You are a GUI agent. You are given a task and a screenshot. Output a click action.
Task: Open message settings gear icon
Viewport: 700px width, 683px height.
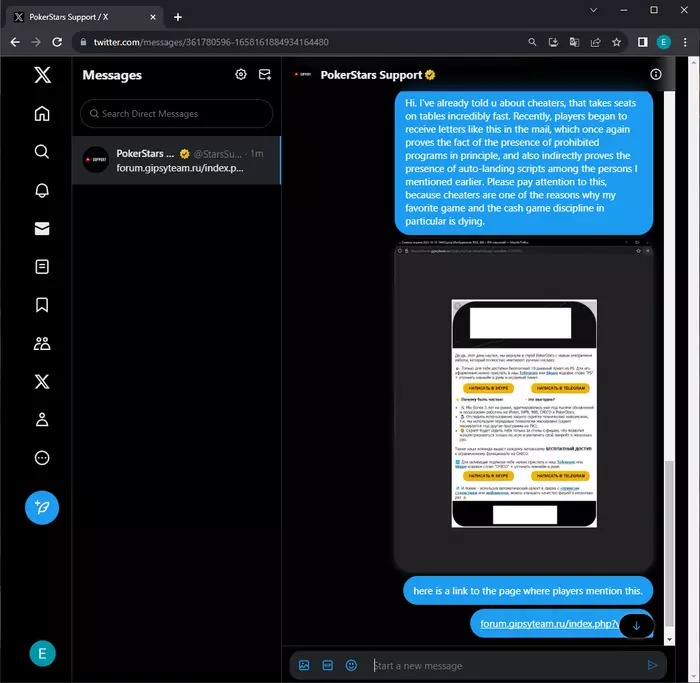coord(241,75)
